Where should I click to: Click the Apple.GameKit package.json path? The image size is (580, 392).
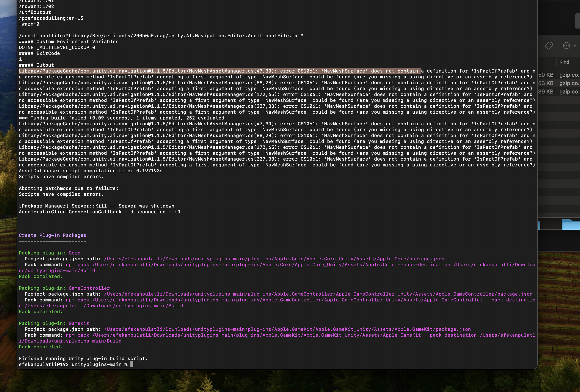(287, 329)
